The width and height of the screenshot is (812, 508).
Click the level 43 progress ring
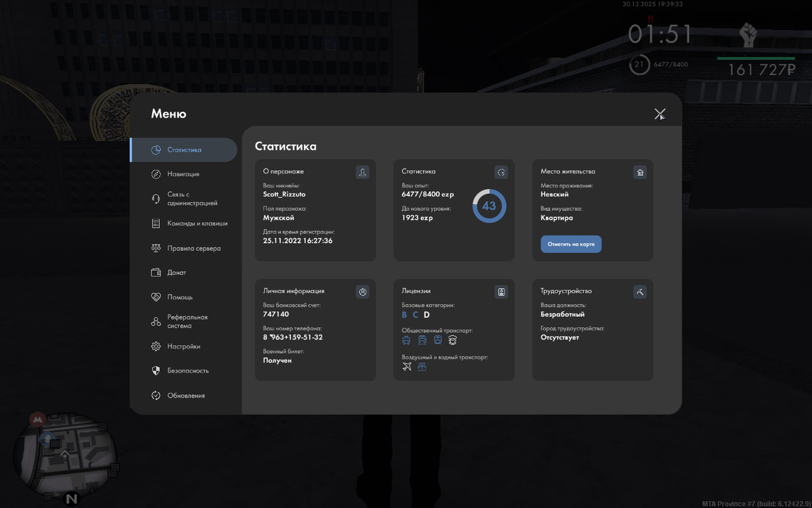point(489,206)
